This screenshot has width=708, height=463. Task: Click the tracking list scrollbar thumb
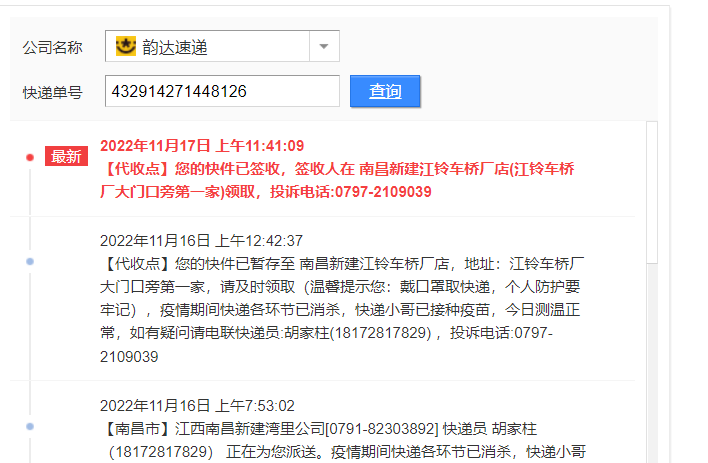click(652, 192)
